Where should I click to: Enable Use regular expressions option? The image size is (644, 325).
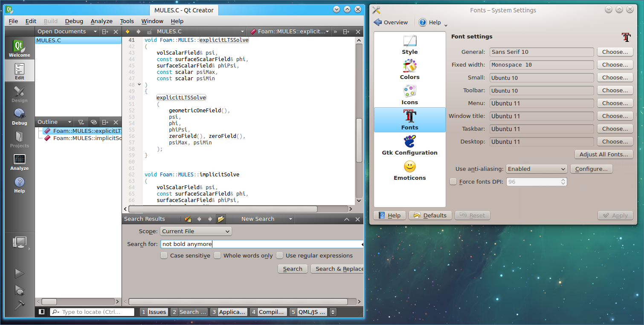coord(279,255)
